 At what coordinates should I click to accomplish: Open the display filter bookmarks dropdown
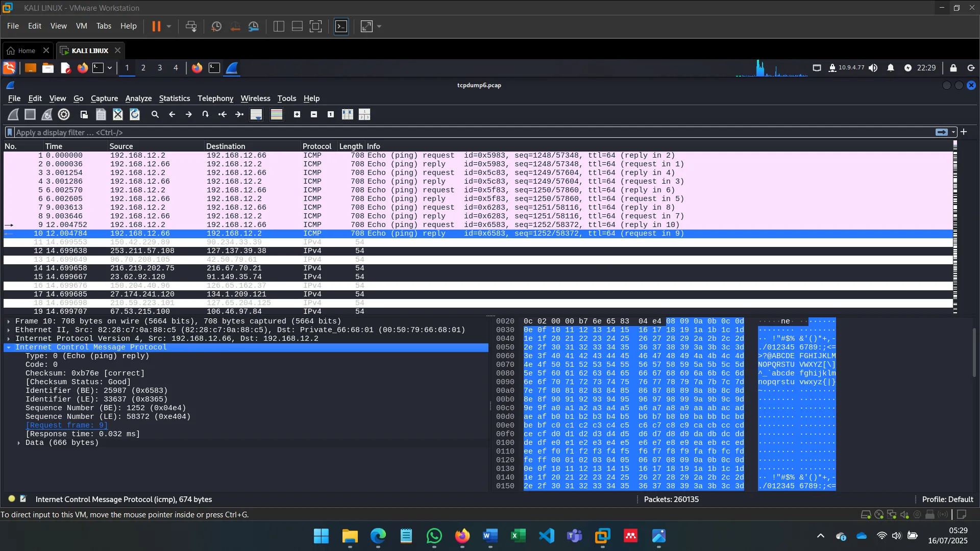[9, 132]
